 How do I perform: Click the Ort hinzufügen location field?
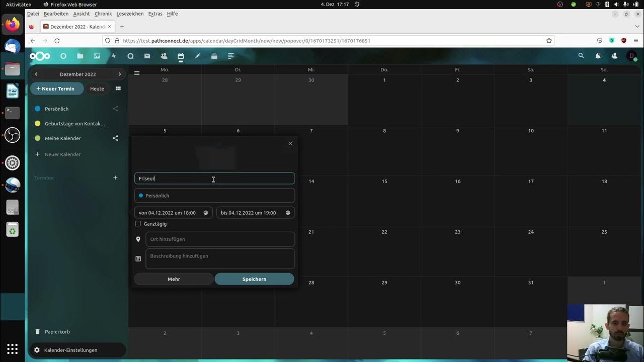pyautogui.click(x=220, y=239)
